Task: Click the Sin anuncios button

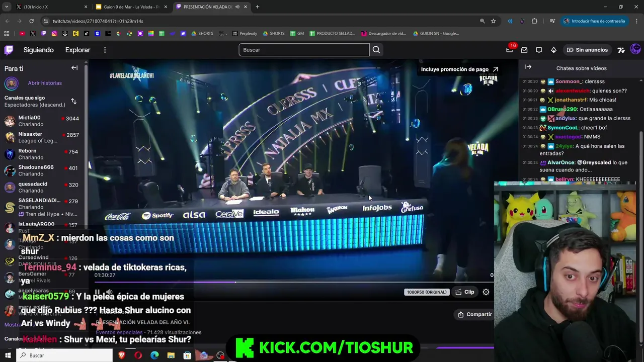Action: point(587,50)
